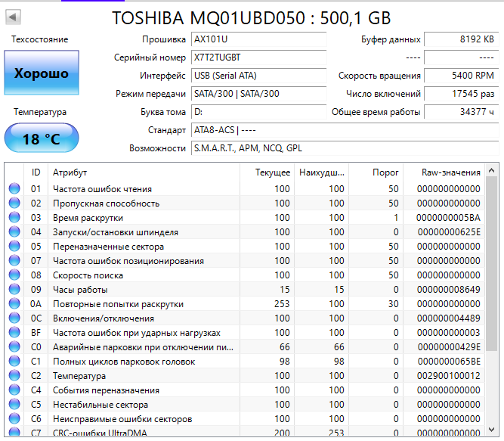This screenshot has width=504, height=441.
Task: Click the Атрибут column header
Action: (x=144, y=172)
